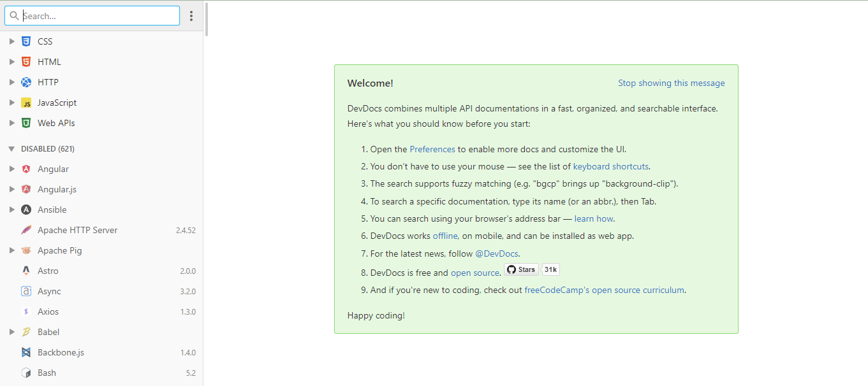Click the CSS documentation icon
The width and height of the screenshot is (868, 386).
[26, 41]
